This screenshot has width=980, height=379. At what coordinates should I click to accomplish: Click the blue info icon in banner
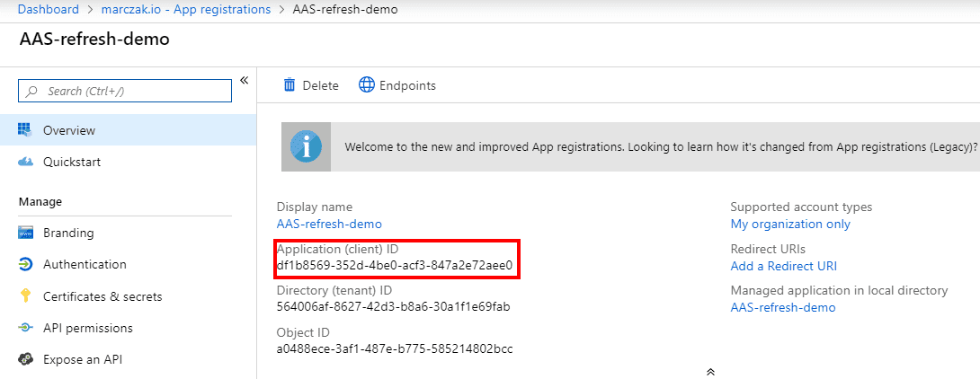(306, 146)
